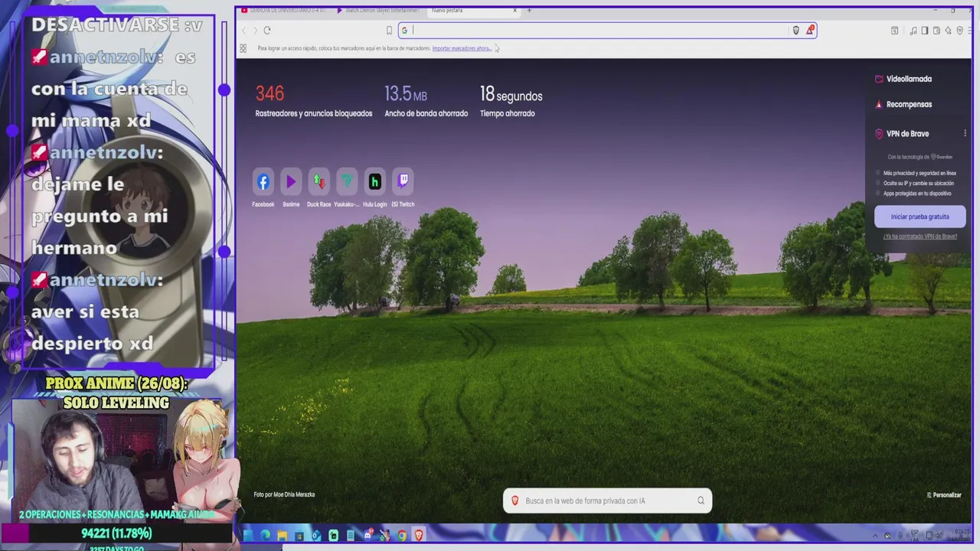Click the 346 trackers blocked stat
980x551 pixels.
[314, 102]
